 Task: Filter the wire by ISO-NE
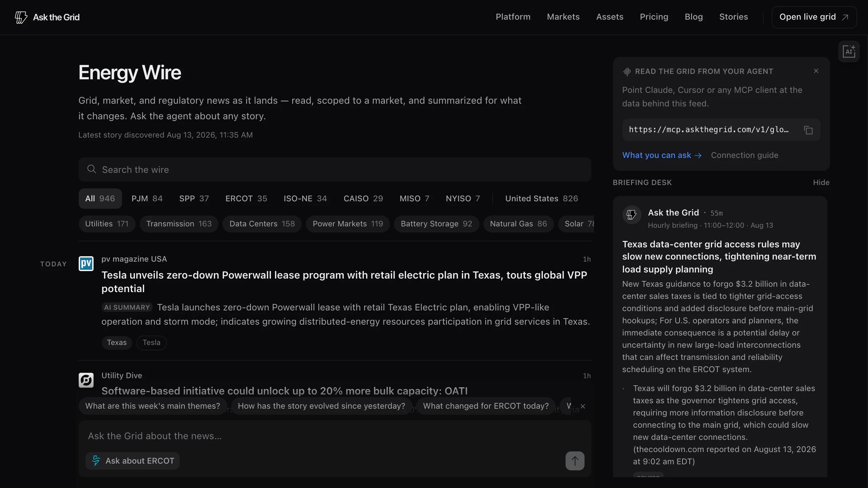305,199
